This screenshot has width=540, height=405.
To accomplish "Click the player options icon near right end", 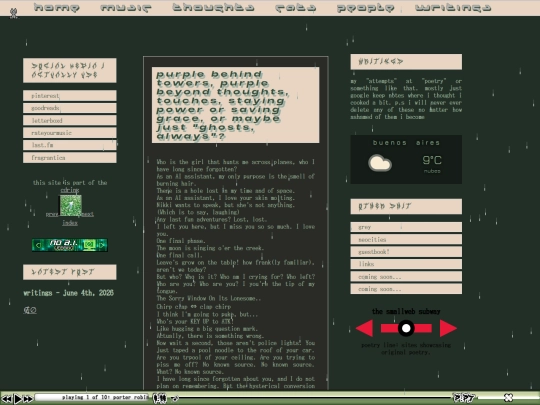I will pos(464,398).
